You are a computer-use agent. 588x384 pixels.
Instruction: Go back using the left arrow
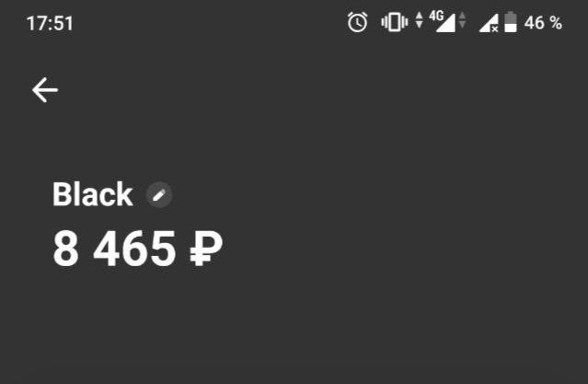(x=45, y=90)
